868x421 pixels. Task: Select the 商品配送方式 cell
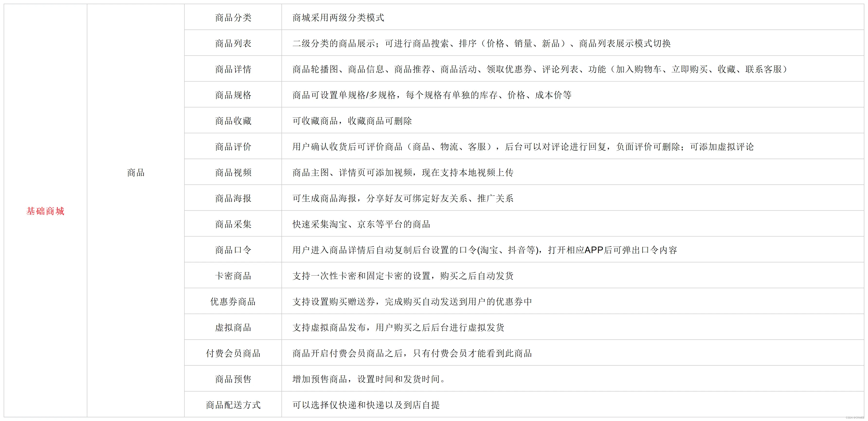pos(233,405)
